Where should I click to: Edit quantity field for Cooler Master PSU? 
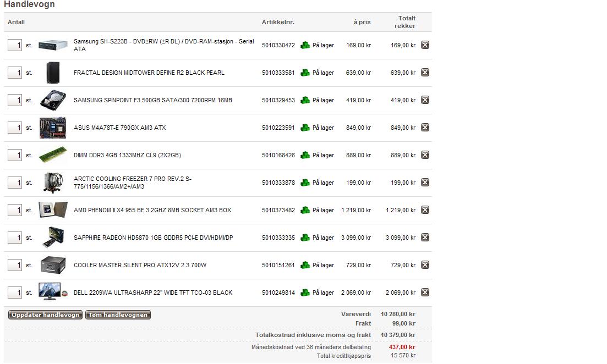15,265
